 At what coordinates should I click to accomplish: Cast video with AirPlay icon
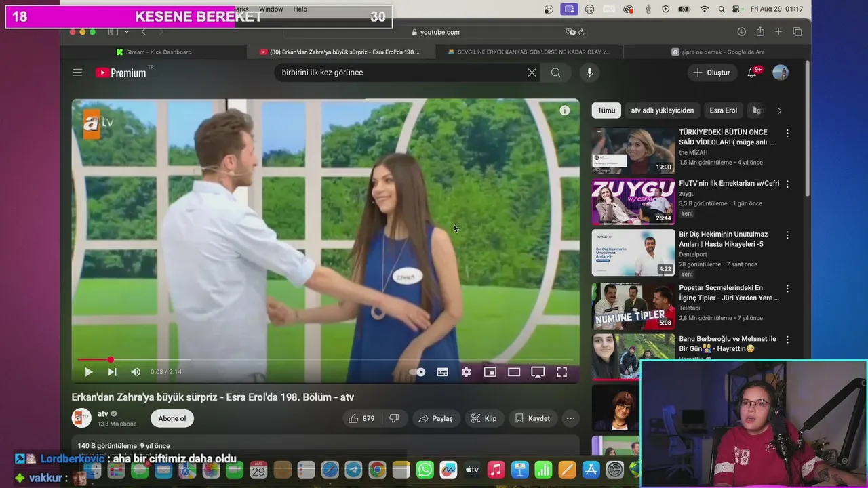pos(538,371)
